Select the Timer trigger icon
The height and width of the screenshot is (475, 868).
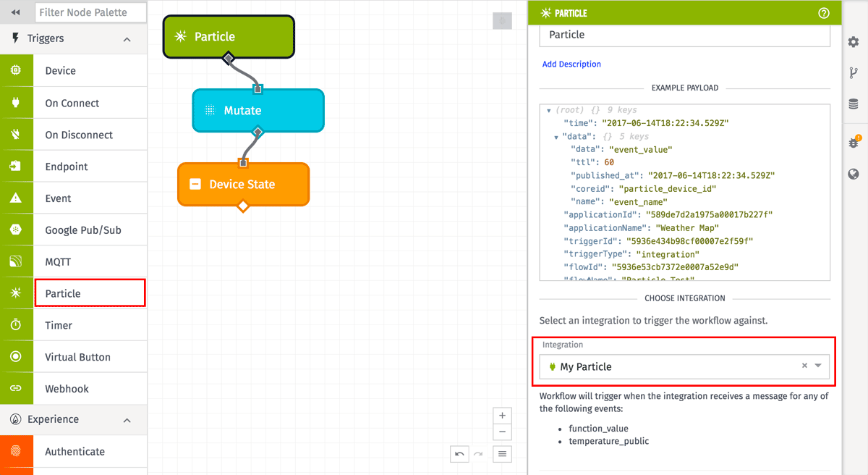tap(16, 325)
